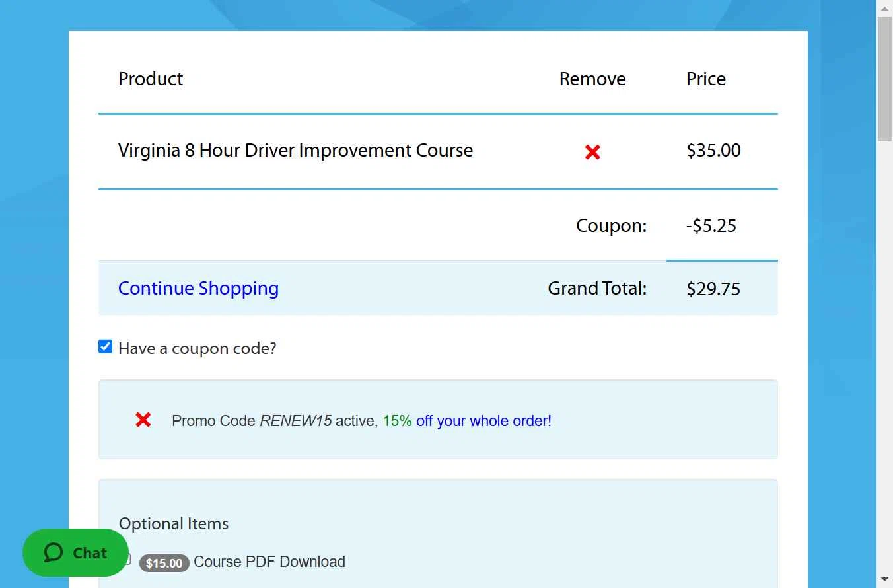893x588 pixels.
Task: Click the scrollbar down arrow
Action: point(884,580)
